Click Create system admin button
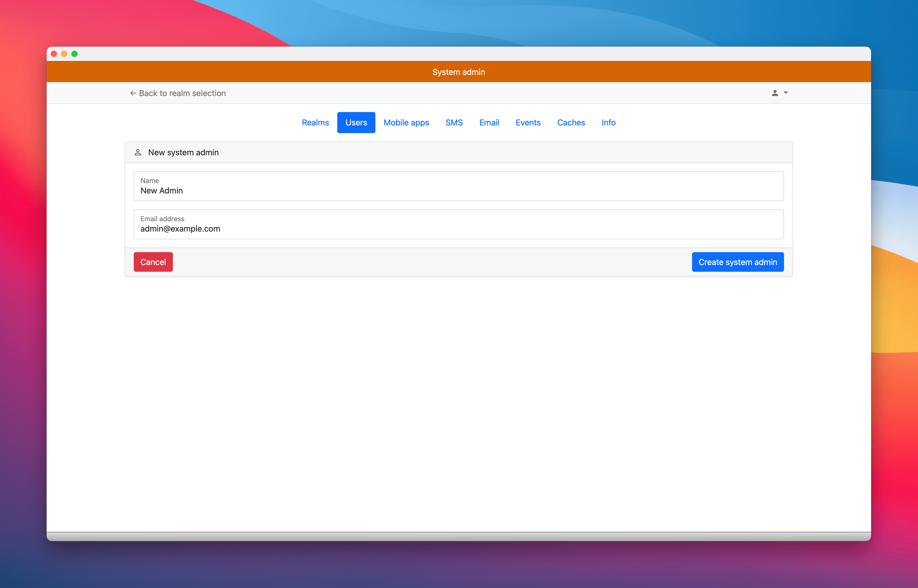This screenshot has width=918, height=588. point(737,262)
